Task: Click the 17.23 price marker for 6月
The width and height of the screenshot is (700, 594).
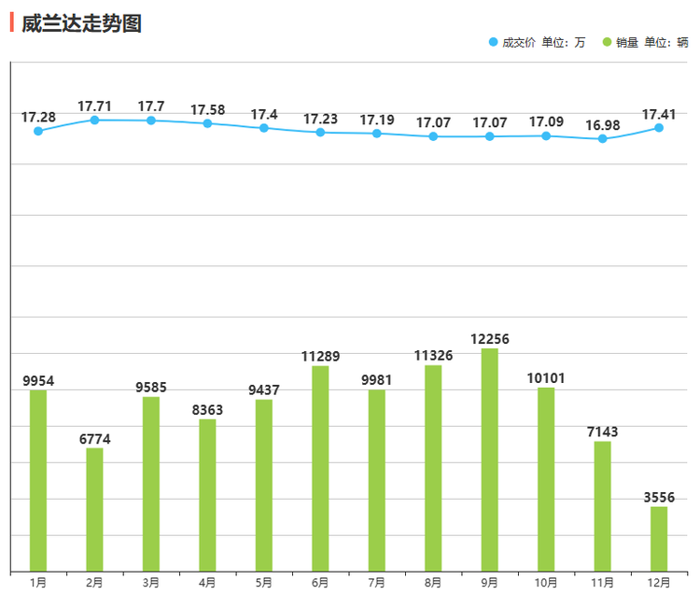Action: pyautogui.click(x=320, y=133)
